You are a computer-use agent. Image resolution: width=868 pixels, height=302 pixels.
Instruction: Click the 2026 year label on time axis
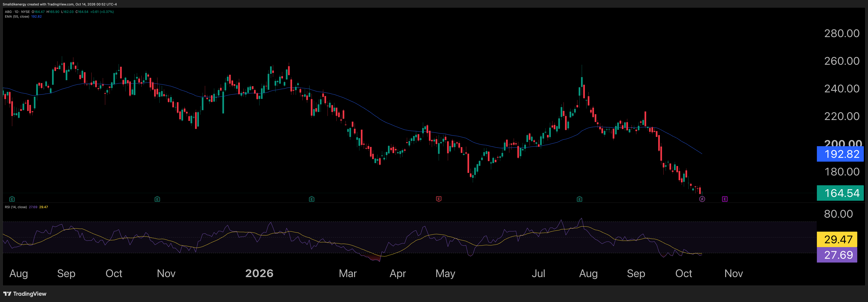tap(259, 273)
